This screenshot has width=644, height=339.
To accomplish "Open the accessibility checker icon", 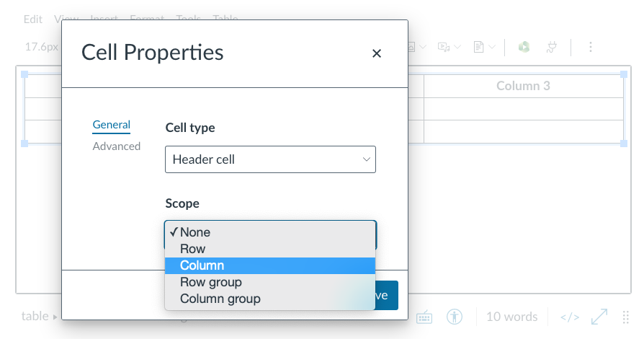I will [455, 317].
